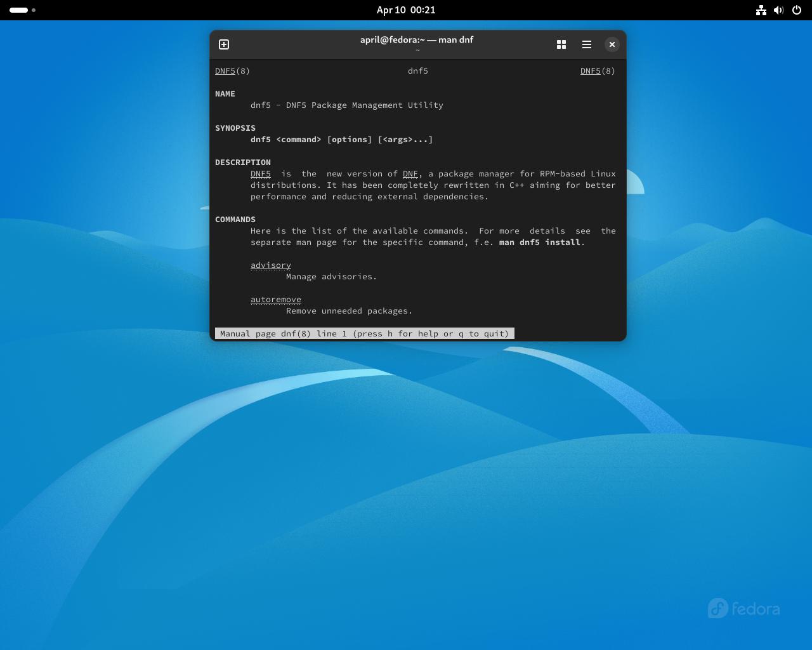Click the underlined DNF word in description
The image size is (812, 650).
point(410,174)
